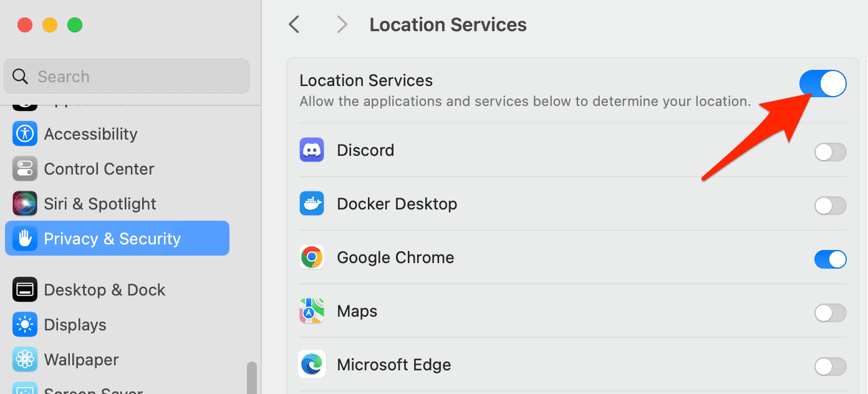868x394 pixels.
Task: Click the Desktop & Dock icon
Action: [x=25, y=290]
